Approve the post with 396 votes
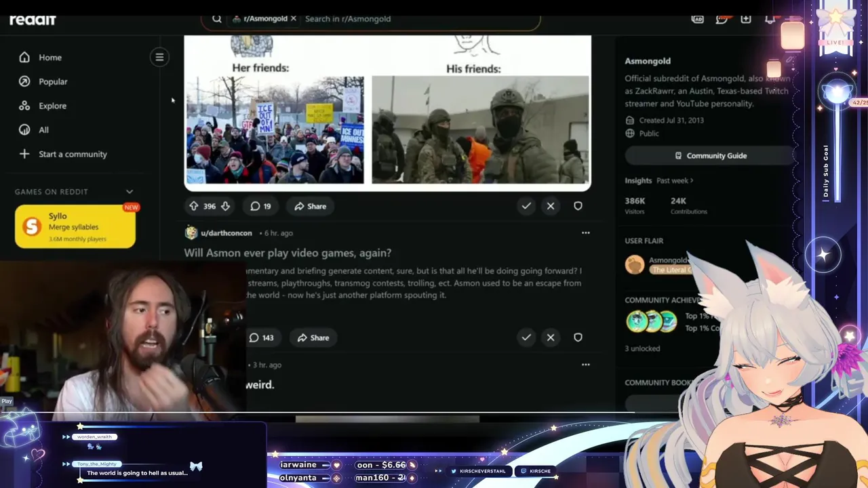This screenshot has width=868, height=488. coord(526,206)
